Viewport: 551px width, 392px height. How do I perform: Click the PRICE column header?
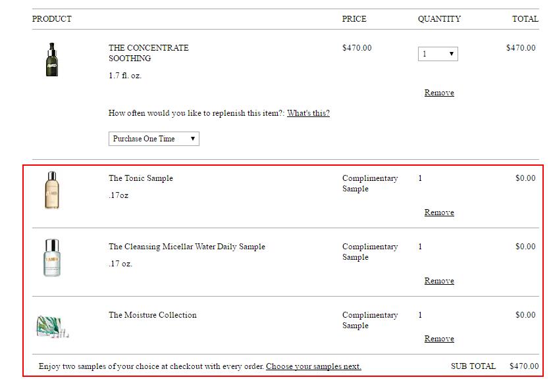tap(354, 19)
